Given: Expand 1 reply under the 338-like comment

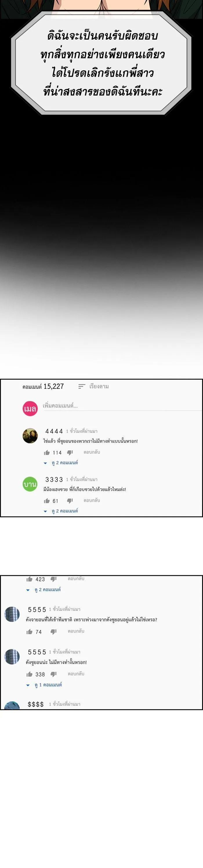Looking at the screenshot, I should coord(44,685).
